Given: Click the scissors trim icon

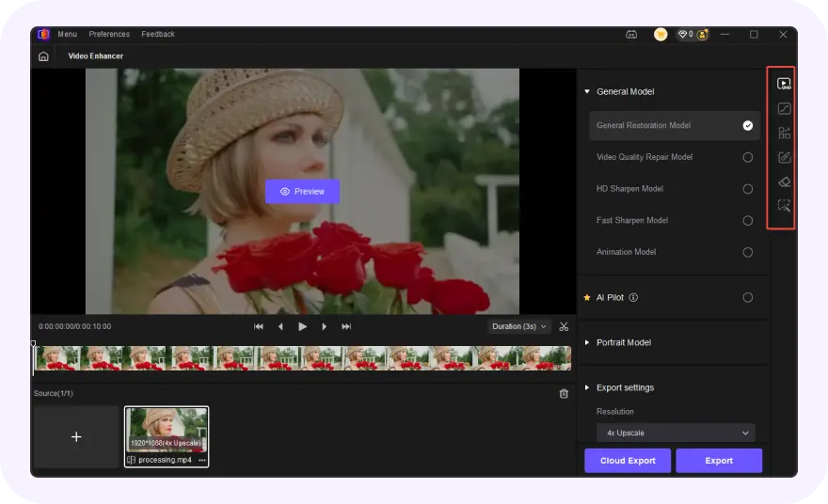Looking at the screenshot, I should click(x=564, y=326).
